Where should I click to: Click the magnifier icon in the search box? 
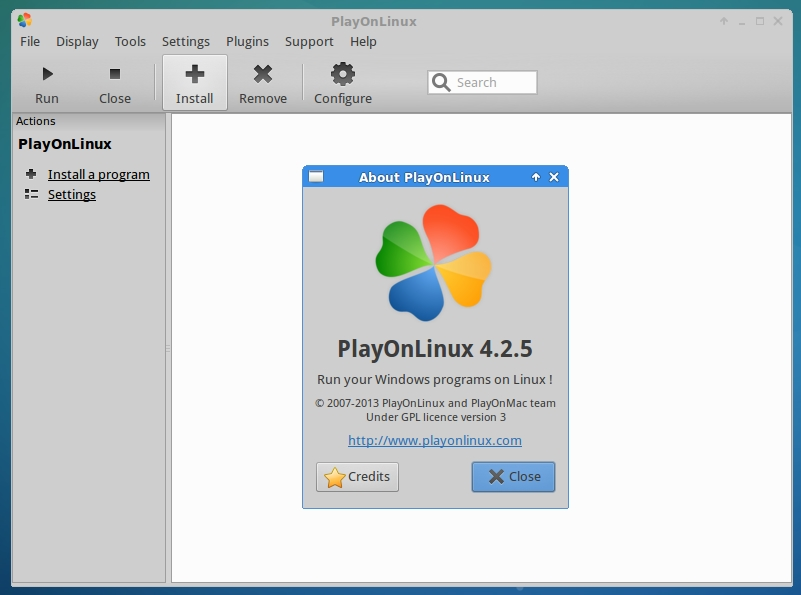click(x=440, y=82)
